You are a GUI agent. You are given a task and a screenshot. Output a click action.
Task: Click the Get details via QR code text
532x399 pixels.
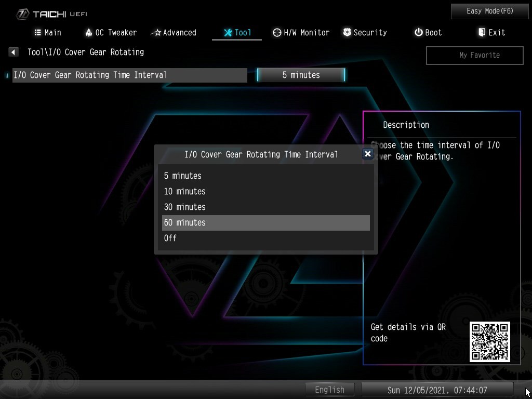pyautogui.click(x=408, y=333)
